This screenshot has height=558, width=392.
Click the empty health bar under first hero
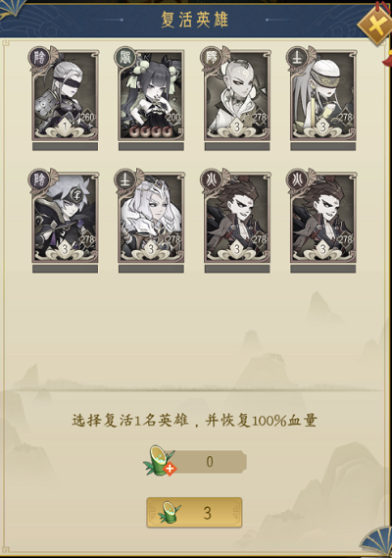click(65, 146)
